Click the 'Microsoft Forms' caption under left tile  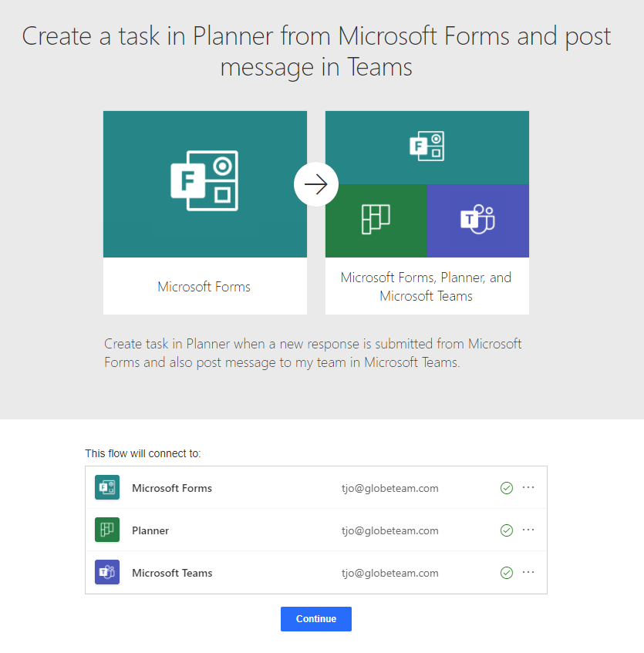click(x=204, y=287)
